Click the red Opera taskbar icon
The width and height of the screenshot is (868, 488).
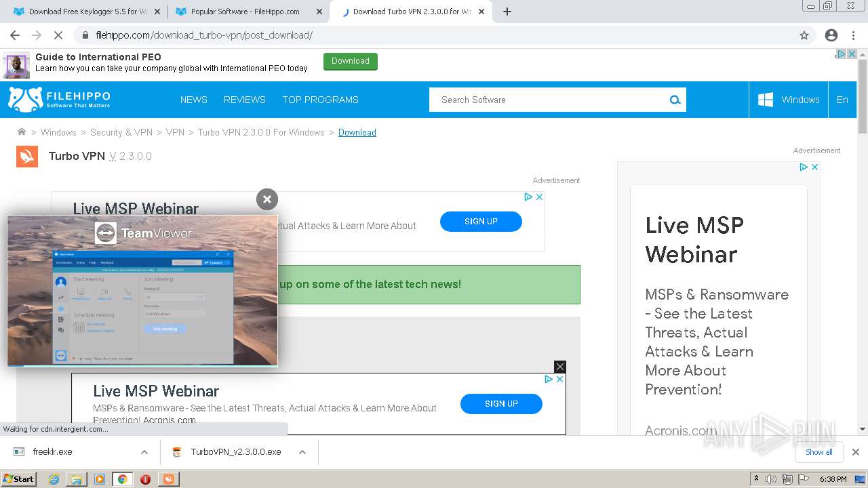click(x=145, y=479)
